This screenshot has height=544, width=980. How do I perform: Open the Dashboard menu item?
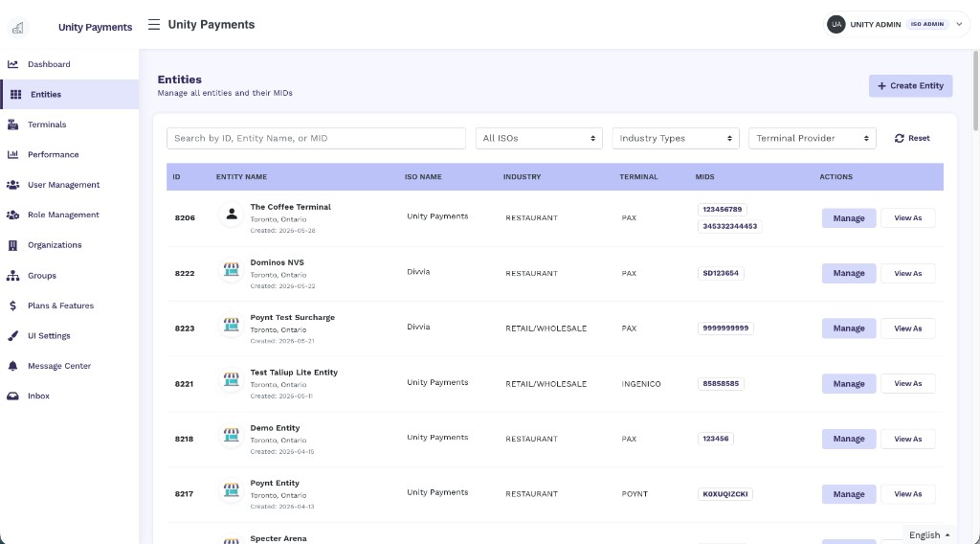[49, 64]
